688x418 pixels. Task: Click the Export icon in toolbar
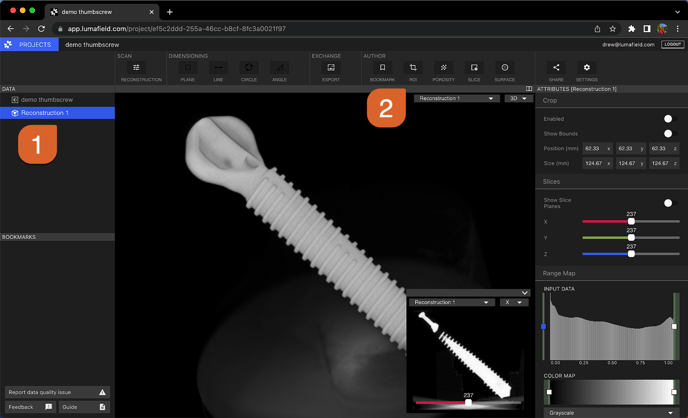pyautogui.click(x=331, y=70)
